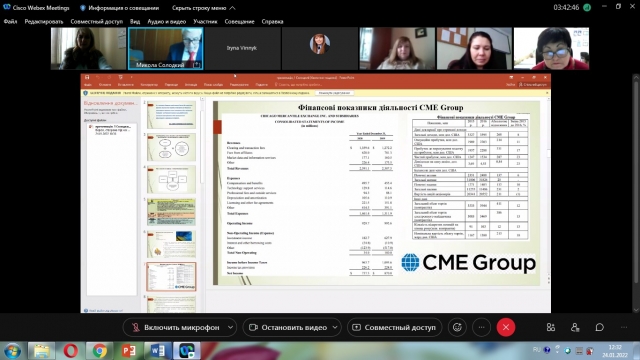Close the yellow protected view bar

pyautogui.click(x=547, y=93)
